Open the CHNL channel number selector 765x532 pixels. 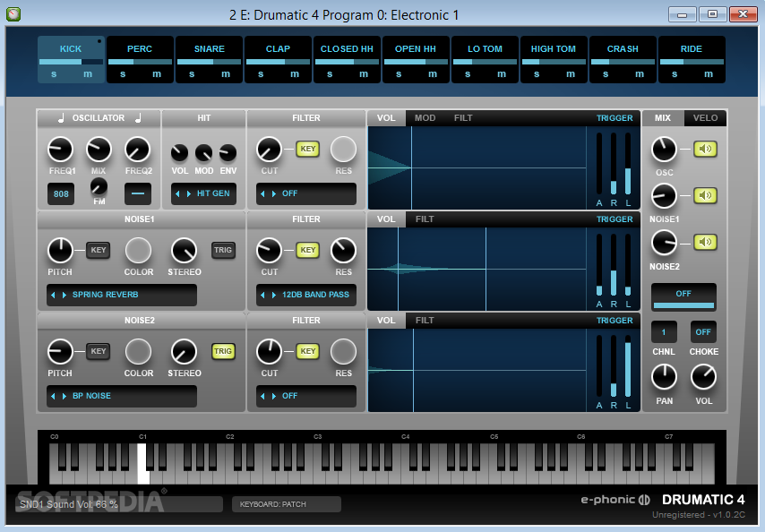pyautogui.click(x=664, y=332)
